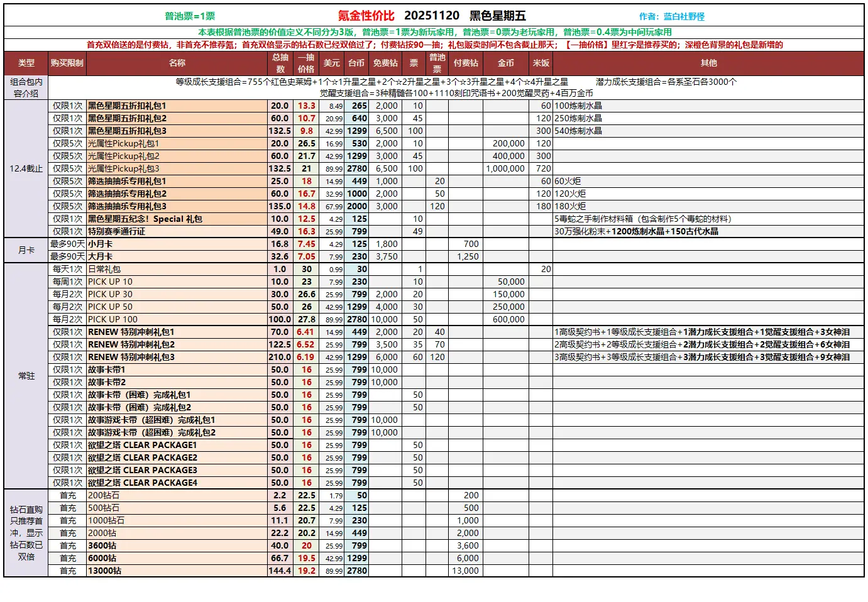Click the 一抽价格 column header
This screenshot has width=868, height=602.
306,63
